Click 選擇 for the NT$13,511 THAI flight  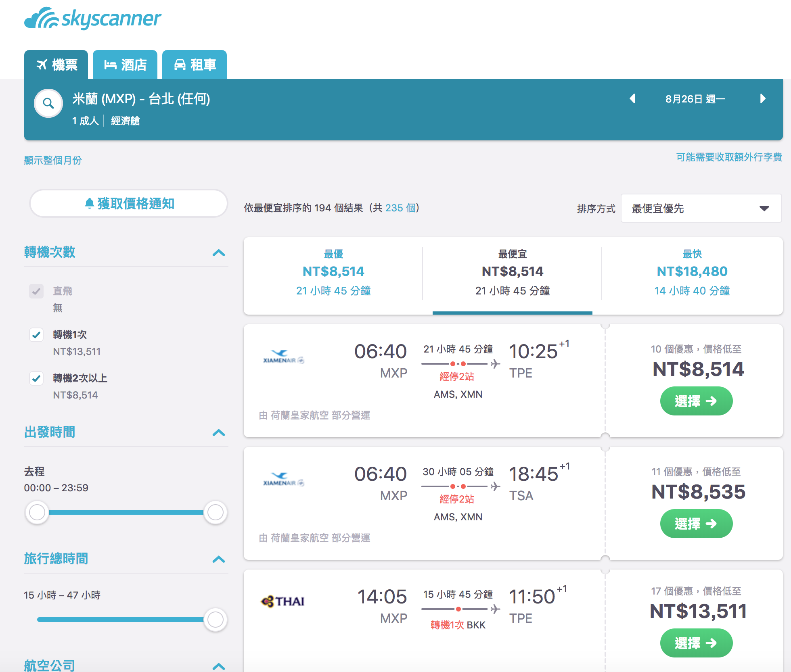(696, 643)
